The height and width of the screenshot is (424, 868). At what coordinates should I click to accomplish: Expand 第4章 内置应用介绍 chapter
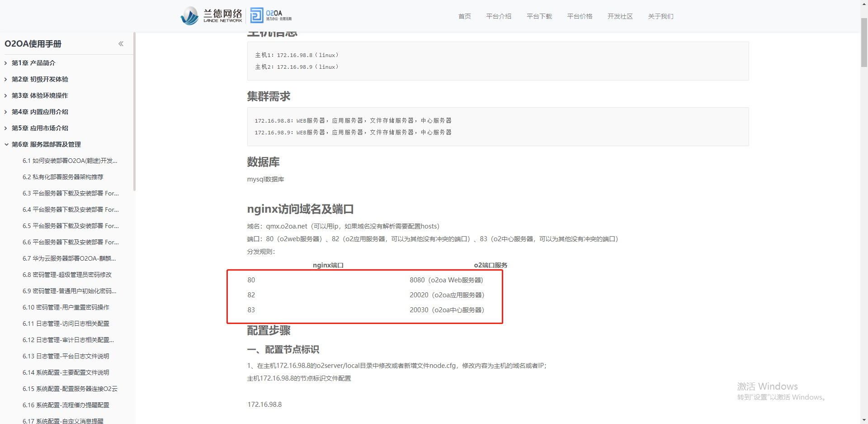point(6,112)
